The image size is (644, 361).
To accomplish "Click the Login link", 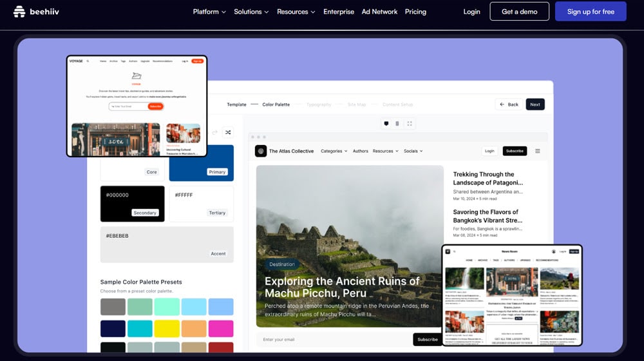I will 471,12.
